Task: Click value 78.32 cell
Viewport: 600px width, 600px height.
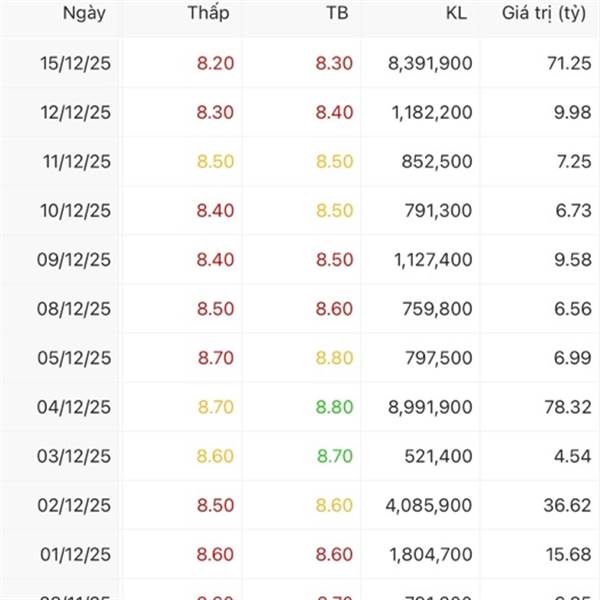Action: 567,407
